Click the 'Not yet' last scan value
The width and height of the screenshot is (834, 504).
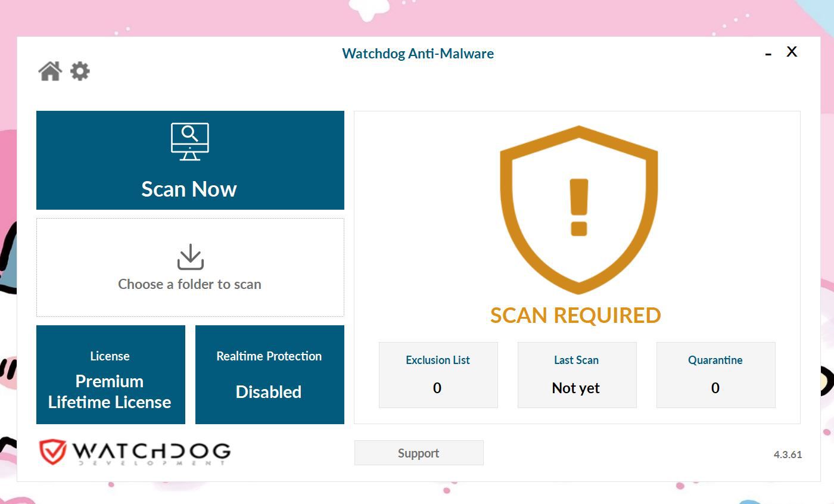[576, 388]
